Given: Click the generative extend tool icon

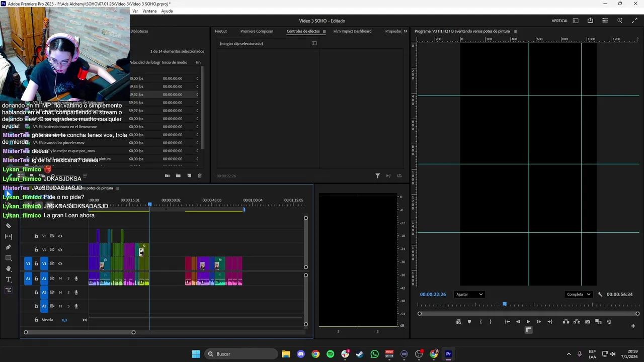Looking at the screenshot, I should pyautogui.click(x=8, y=290).
